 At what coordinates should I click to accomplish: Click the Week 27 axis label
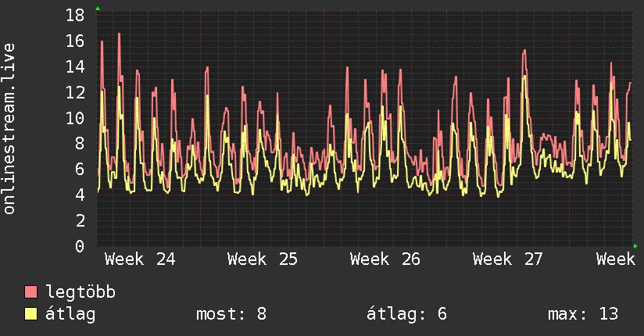508,259
